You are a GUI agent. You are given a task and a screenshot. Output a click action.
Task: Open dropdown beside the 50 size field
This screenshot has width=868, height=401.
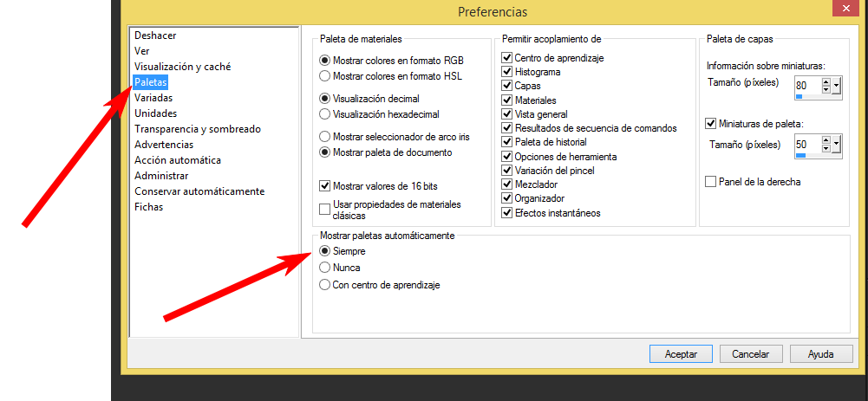pyautogui.click(x=837, y=145)
